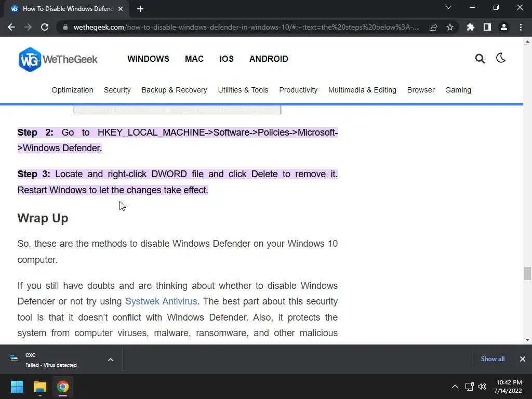Open the ANDROID menu item
Viewport: 532px width, 399px height.
[x=269, y=59]
